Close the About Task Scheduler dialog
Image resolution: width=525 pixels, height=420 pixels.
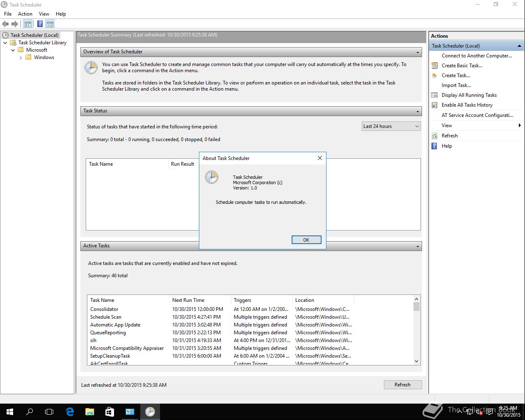click(320, 158)
